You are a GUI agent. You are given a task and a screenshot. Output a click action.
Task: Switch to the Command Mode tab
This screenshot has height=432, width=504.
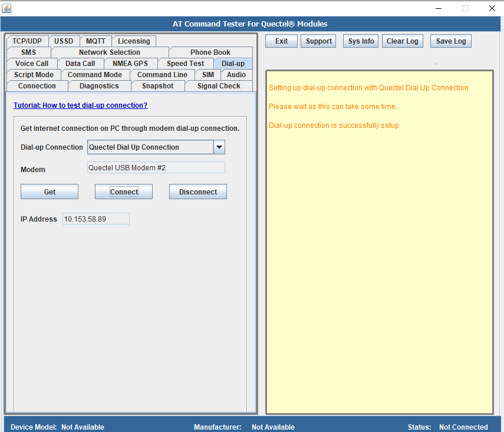tap(95, 75)
